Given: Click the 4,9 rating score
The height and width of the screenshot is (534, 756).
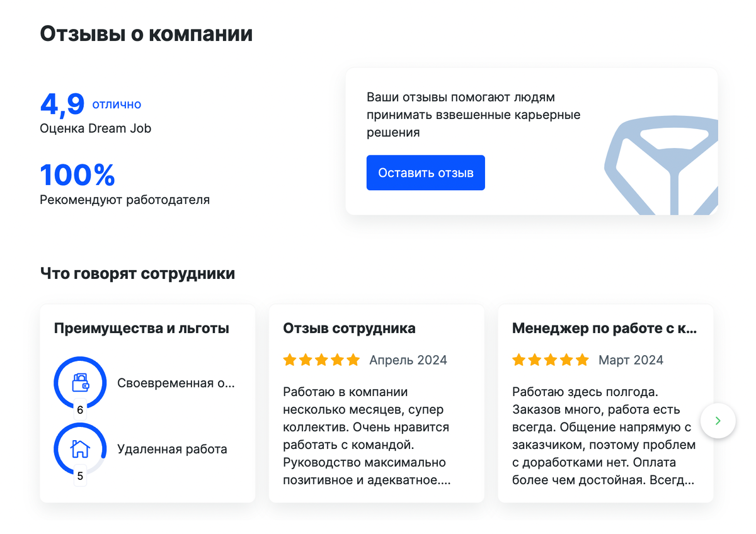Looking at the screenshot, I should pos(62,104).
